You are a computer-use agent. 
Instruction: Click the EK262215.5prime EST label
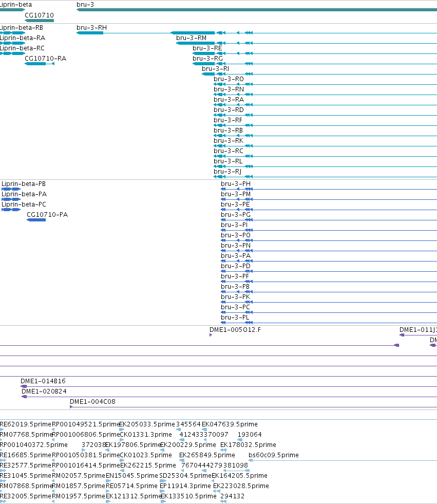point(148,465)
